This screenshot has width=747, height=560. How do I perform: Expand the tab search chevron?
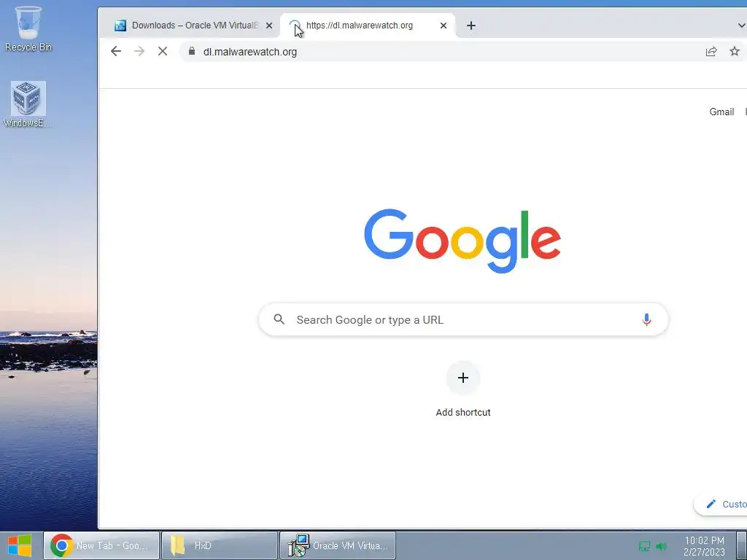pyautogui.click(x=741, y=26)
